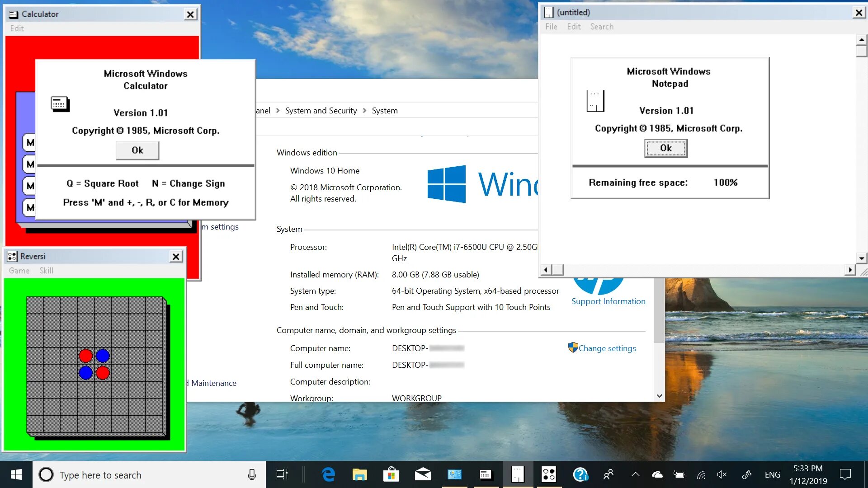Click Notepad horizontal scrollbar left arrow
This screenshot has height=488, width=868.
tap(546, 270)
